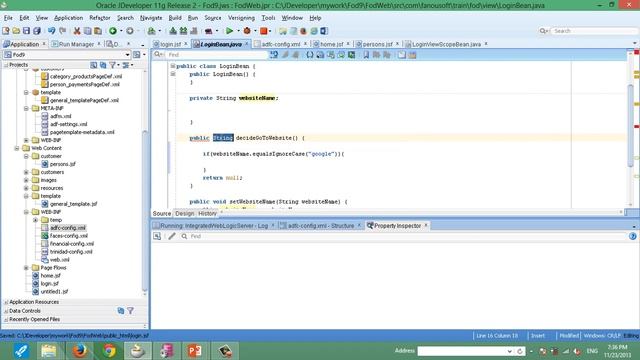Click the pencil edit icon in Property Inspector
This screenshot has height=360, width=640.
172,236
